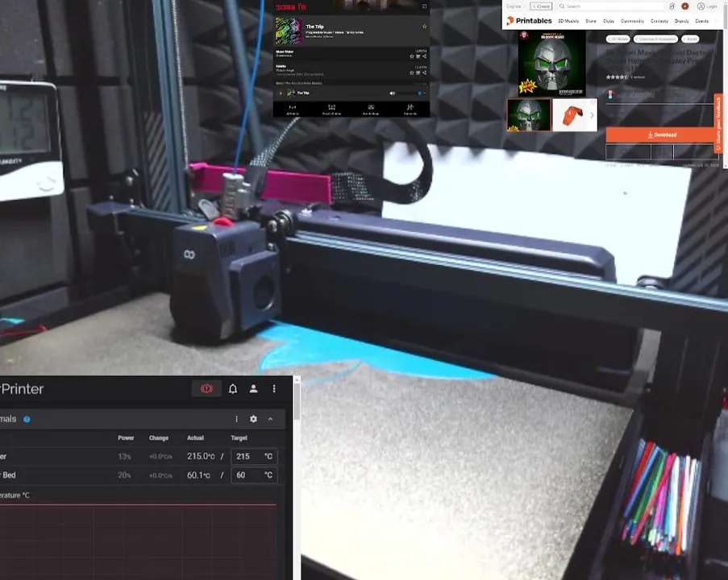This screenshot has width=728, height=580.
Task: Click the Prusameters icon next to the search bar
Action: [672, 6]
